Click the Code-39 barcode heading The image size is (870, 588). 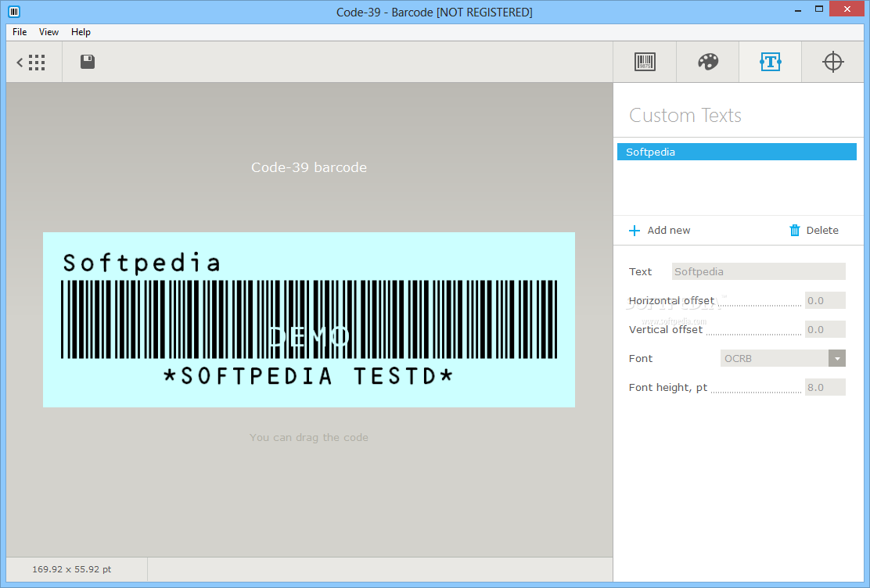point(309,167)
